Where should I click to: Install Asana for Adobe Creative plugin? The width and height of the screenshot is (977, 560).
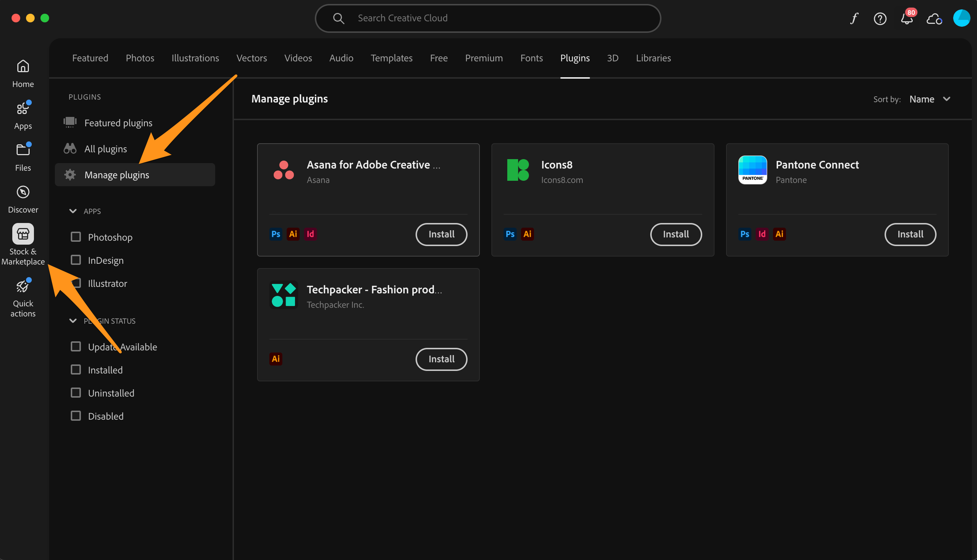pyautogui.click(x=441, y=234)
